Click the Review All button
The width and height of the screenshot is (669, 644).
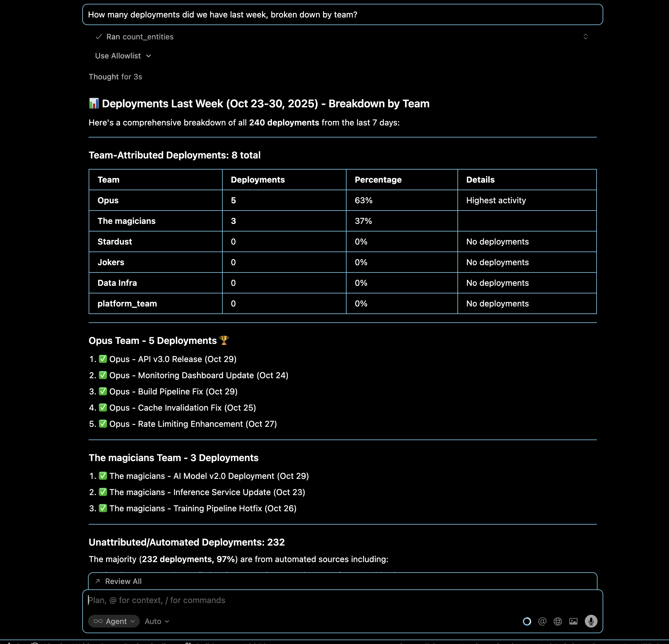123,581
